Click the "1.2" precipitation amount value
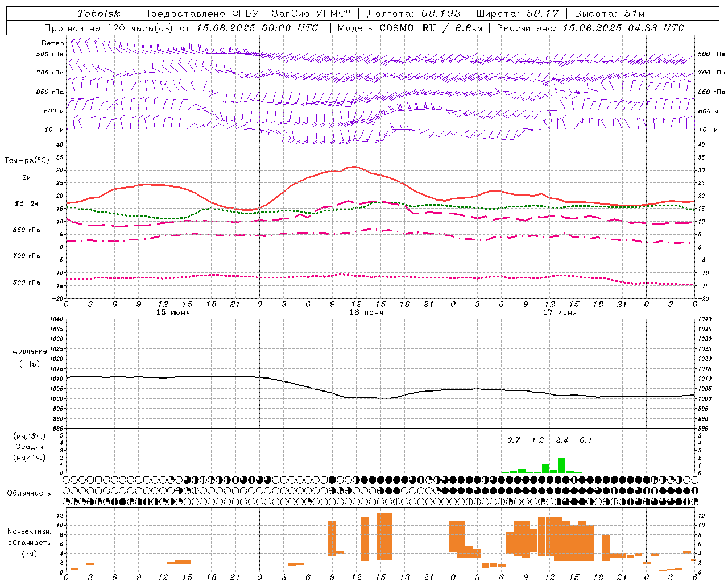 (537, 440)
